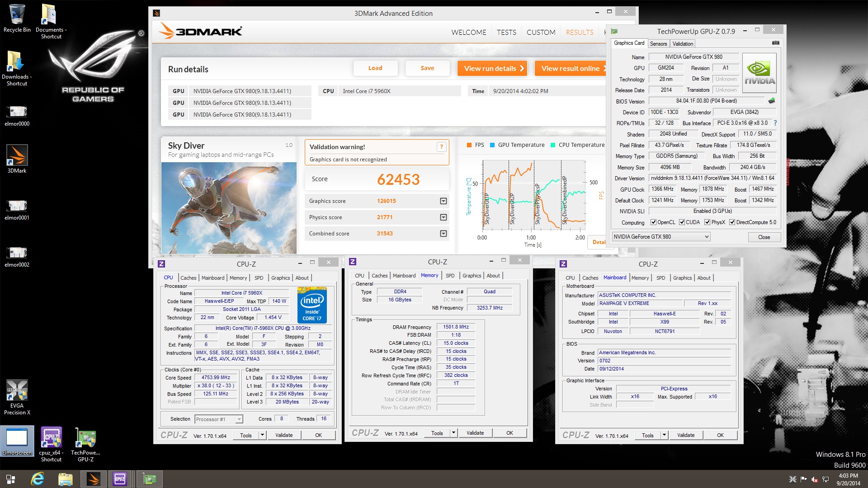
Task: Select the elmor0001 desktop file
Action: (17, 209)
